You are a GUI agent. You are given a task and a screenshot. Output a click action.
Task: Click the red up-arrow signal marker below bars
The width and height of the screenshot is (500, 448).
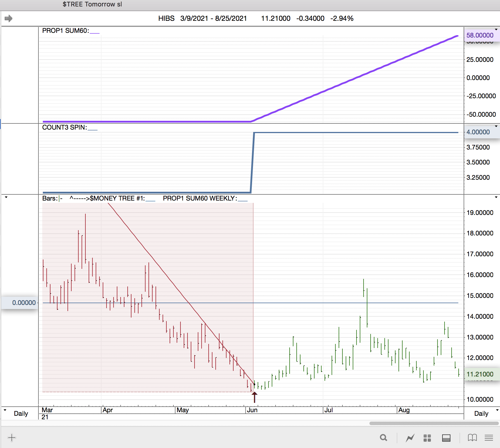click(254, 397)
